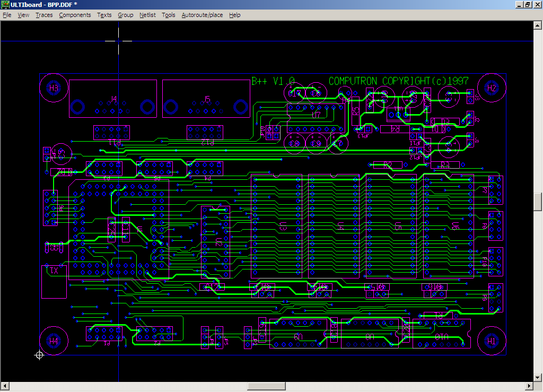Select the H3 mounting hole
The image size is (543, 392).
click(54, 88)
